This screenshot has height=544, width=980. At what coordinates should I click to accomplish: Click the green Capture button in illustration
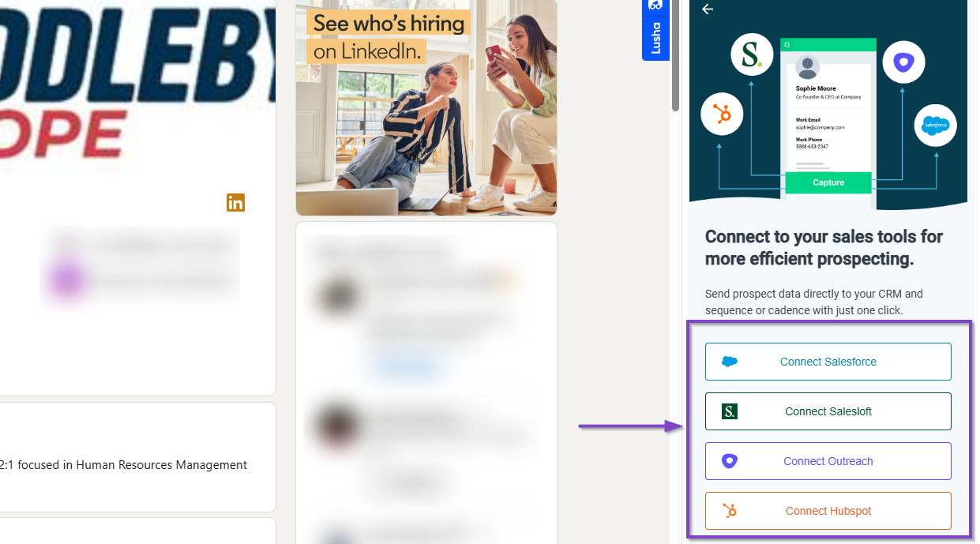coord(828,182)
